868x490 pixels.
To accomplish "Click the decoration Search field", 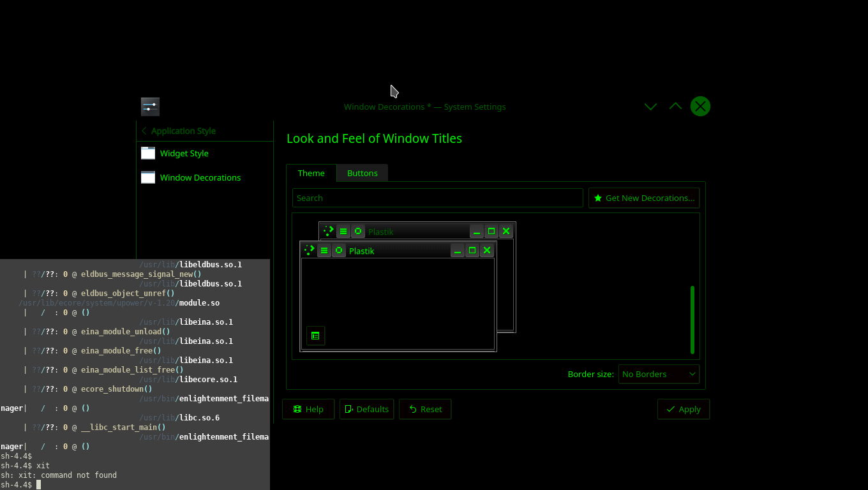I will (x=437, y=198).
